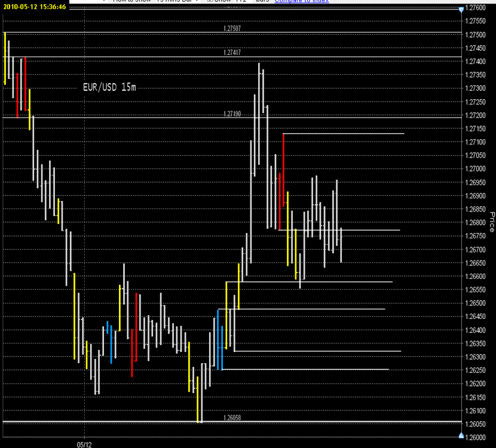Viewport: 496px width, 448px height.
Task: Click the 1.27350 price axis label
Action: coord(476,75)
